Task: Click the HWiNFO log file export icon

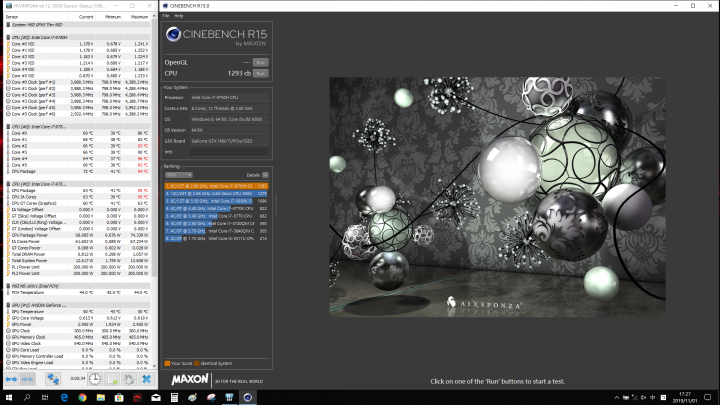Action: click(x=111, y=379)
